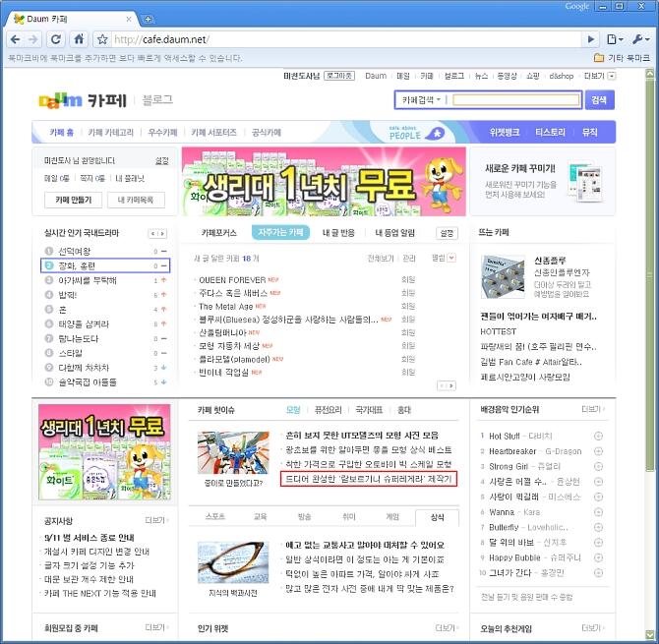Click the cafe about PEOPLE banner
Screen dimensions: 659x644
tap(415, 133)
